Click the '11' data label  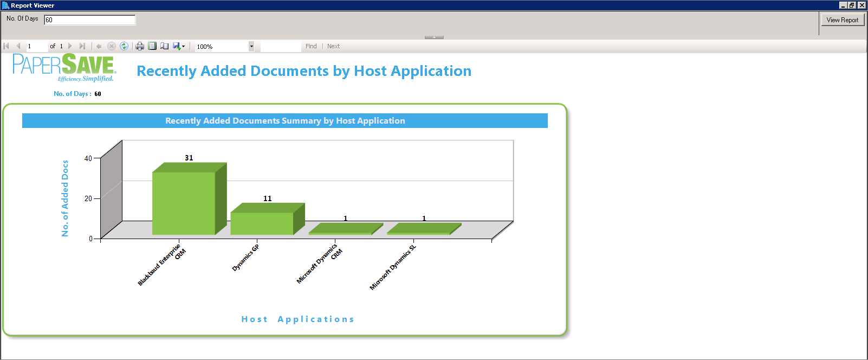(268, 198)
